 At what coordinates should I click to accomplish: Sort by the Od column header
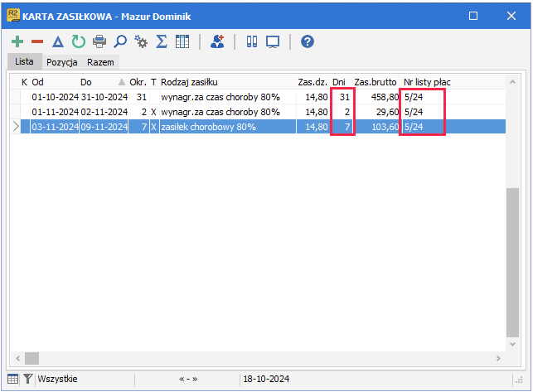[x=38, y=82]
